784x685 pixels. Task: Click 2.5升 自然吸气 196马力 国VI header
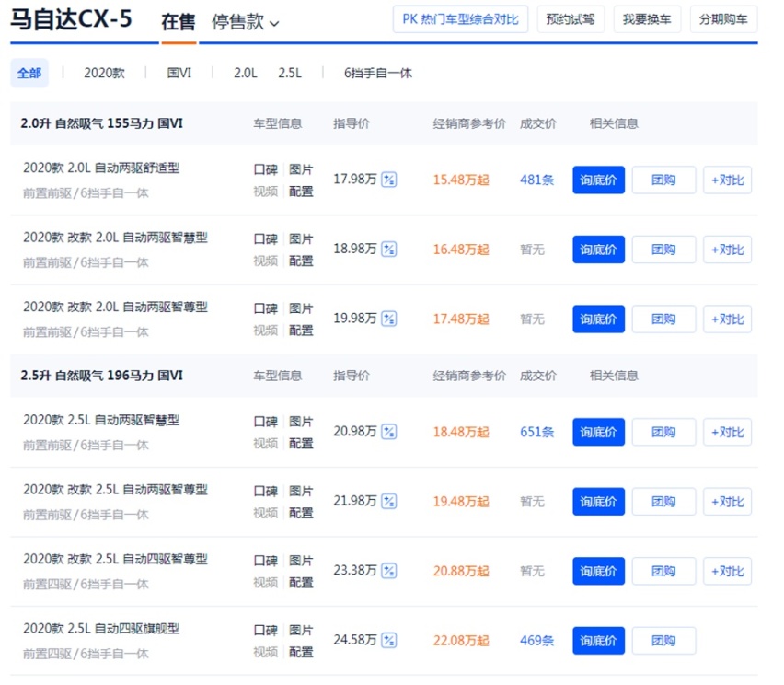tap(101, 376)
